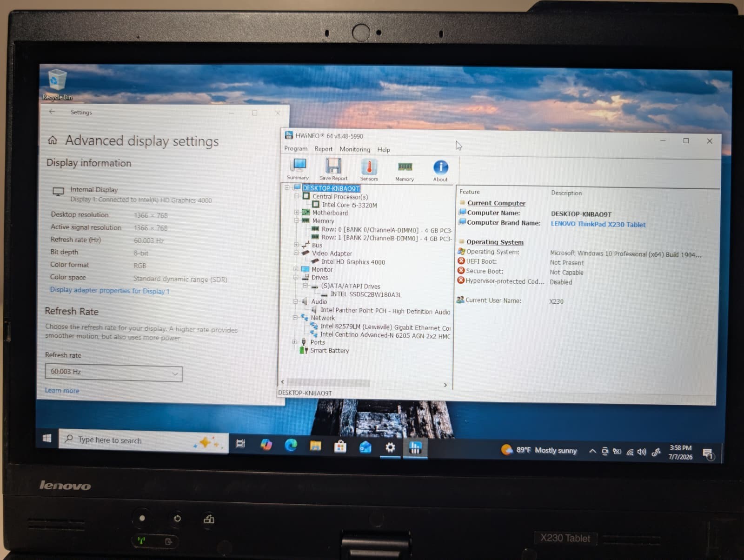
Task: Expand the Ports tree node
Action: pos(294,342)
